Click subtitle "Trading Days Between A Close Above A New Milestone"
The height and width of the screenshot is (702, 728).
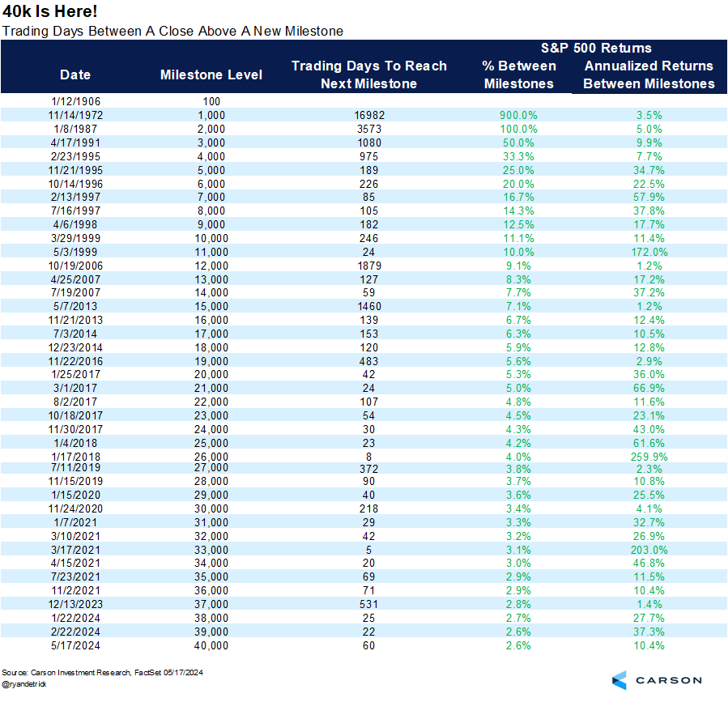(x=172, y=31)
